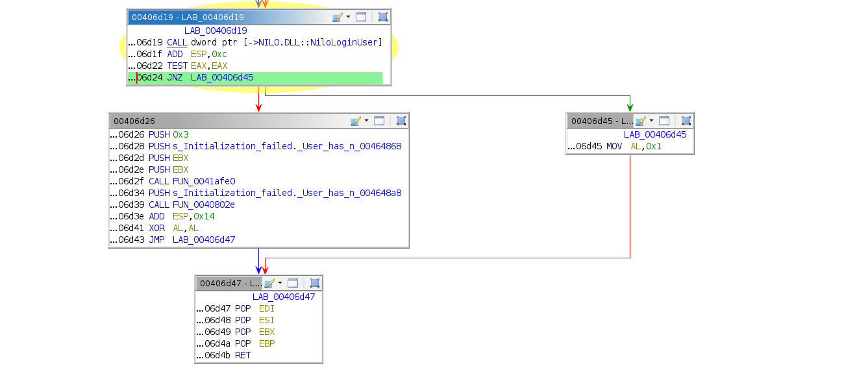
Task: Select the MOV AL,0x1 instruction
Action: [x=630, y=147]
